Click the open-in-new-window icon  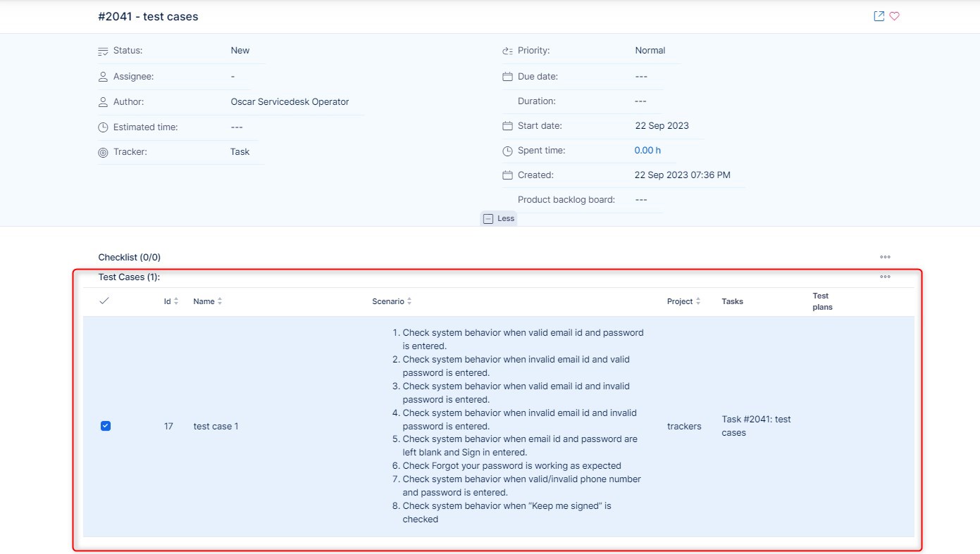[x=879, y=16]
